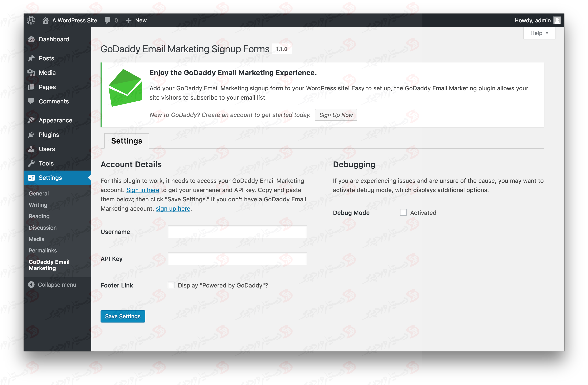Activate the Debug Mode checkbox
Image resolution: width=588 pixels, height=385 pixels.
pyautogui.click(x=403, y=212)
